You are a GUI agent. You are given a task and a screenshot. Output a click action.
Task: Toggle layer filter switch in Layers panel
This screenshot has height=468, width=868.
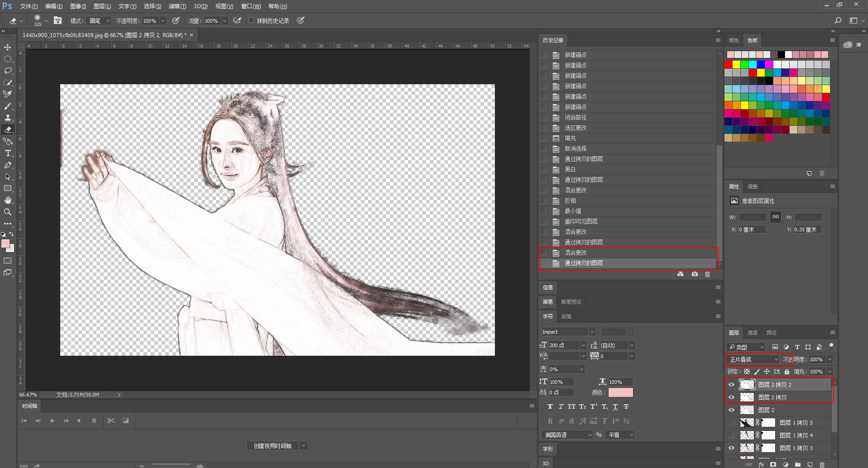(x=831, y=346)
